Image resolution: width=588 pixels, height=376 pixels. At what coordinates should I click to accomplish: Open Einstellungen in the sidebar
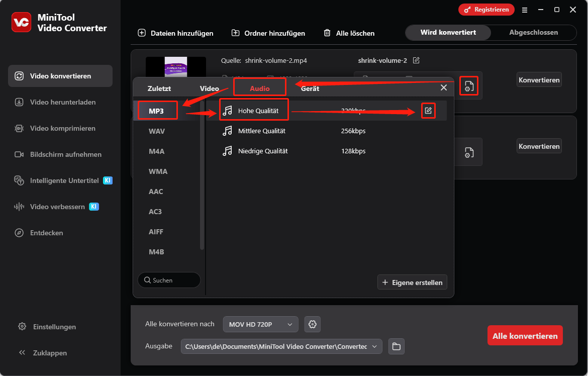pyautogui.click(x=47, y=327)
